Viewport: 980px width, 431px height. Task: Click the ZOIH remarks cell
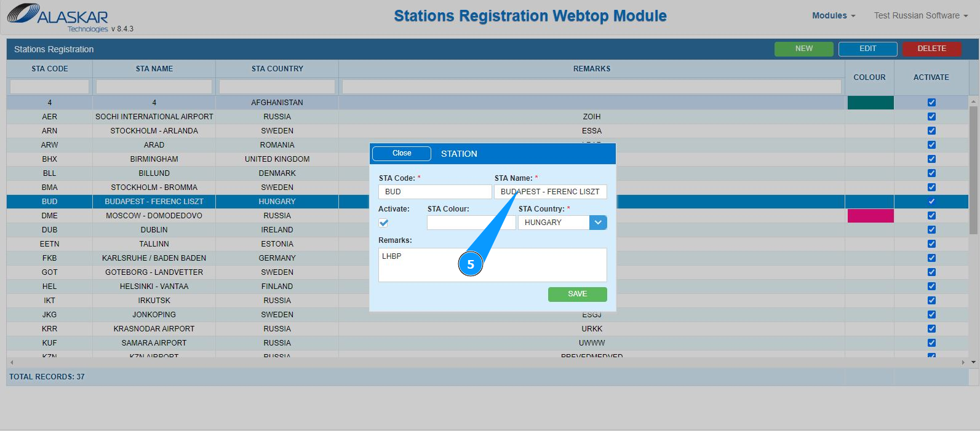point(592,117)
